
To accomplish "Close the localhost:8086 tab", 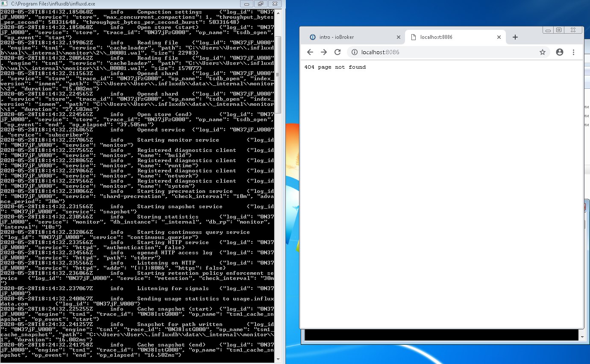I will pos(500,37).
